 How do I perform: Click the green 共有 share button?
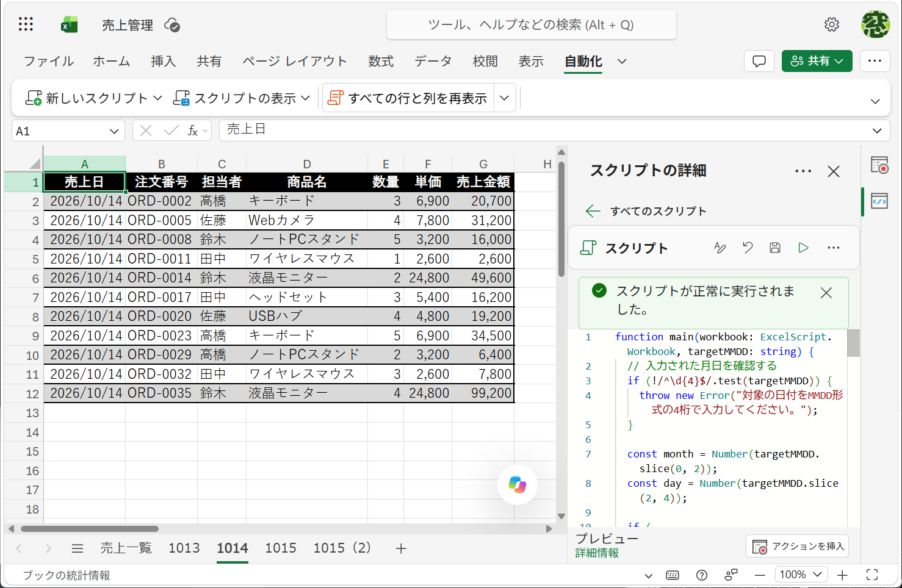(x=817, y=61)
